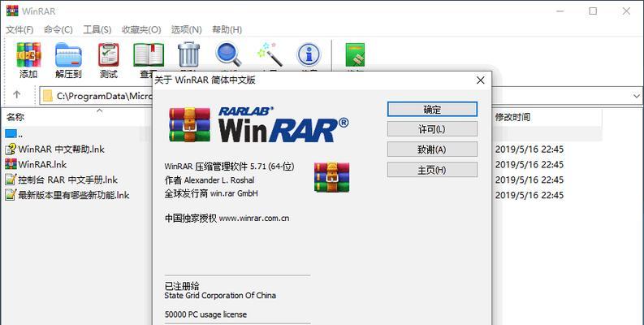Sort by the 修改时间 column header
This screenshot has height=325, width=644.
pyautogui.click(x=512, y=118)
